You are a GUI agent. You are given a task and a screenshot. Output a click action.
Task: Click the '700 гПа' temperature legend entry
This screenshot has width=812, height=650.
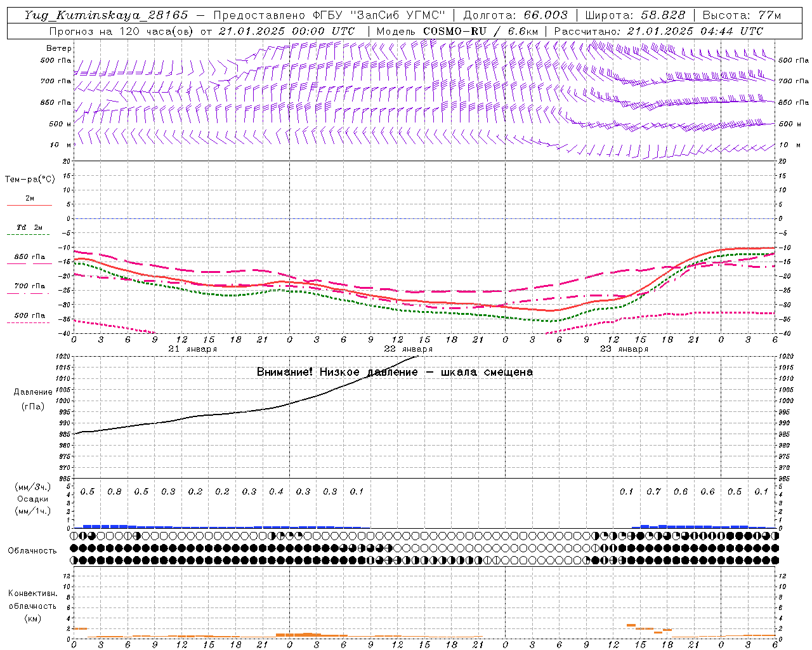(x=30, y=286)
